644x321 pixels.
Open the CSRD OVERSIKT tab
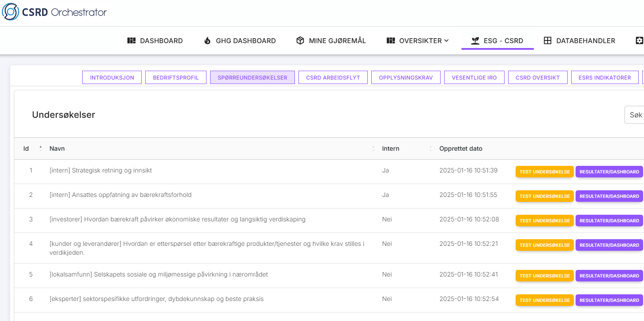click(538, 77)
